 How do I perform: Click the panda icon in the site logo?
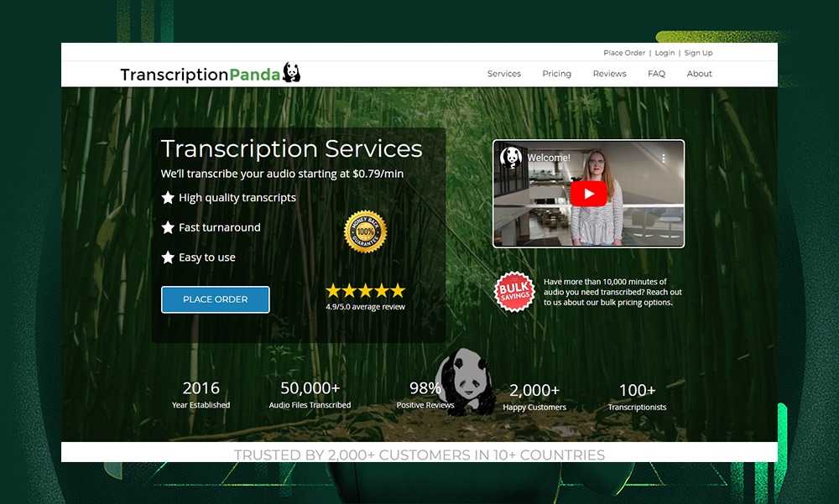coord(291,73)
